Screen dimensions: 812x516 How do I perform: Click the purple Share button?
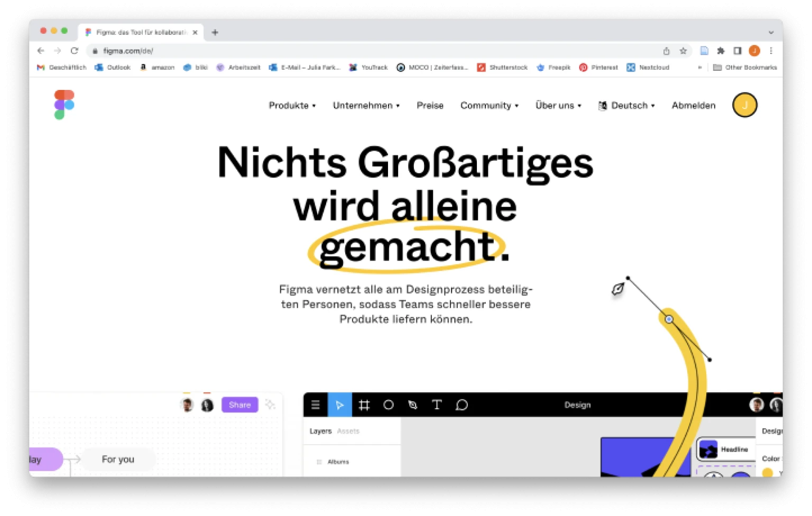pos(239,405)
